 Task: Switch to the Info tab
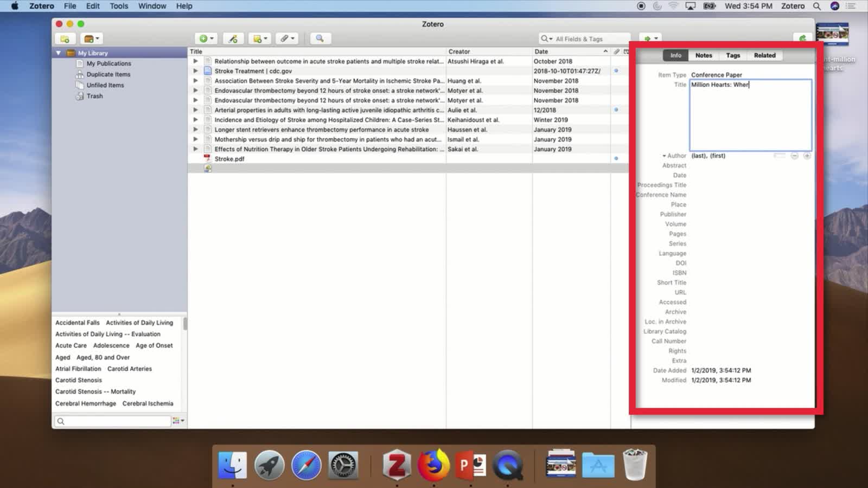click(x=675, y=55)
